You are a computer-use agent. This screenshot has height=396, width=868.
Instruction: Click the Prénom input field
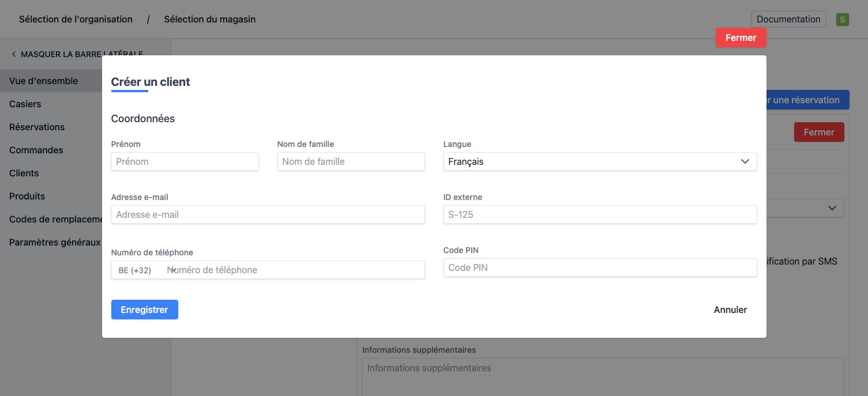pyautogui.click(x=185, y=162)
